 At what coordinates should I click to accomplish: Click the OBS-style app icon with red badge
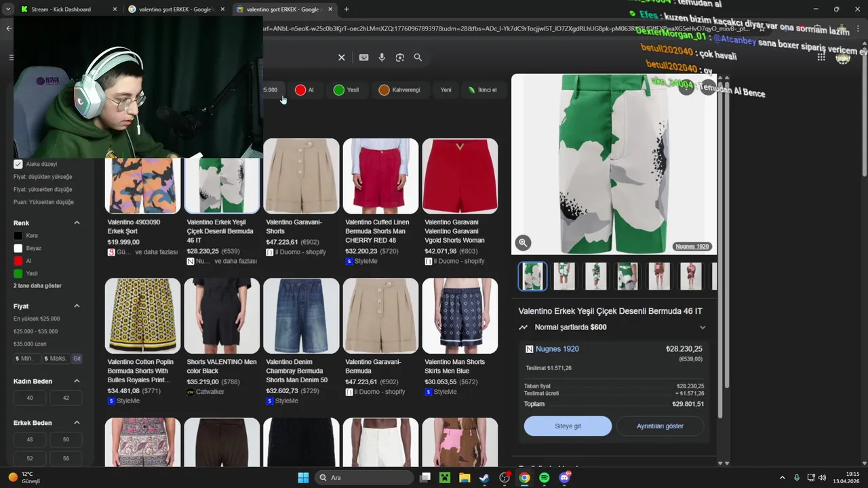[505, 478]
